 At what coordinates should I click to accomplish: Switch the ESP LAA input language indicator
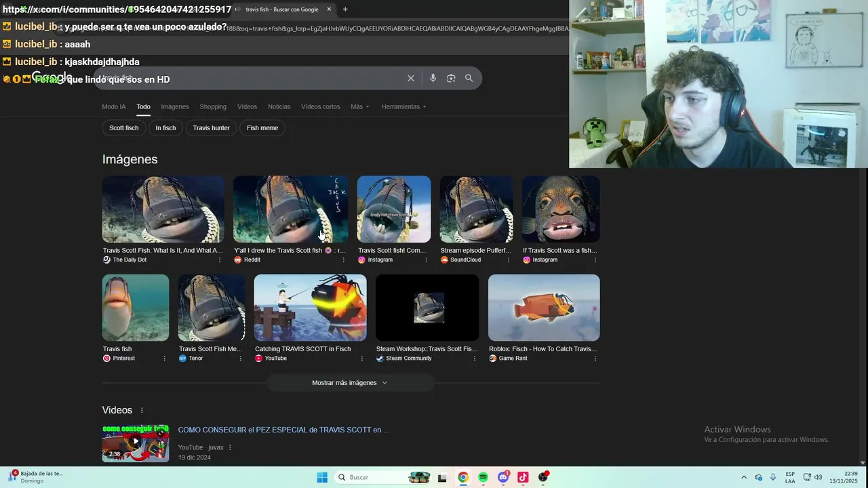pyautogui.click(x=790, y=477)
